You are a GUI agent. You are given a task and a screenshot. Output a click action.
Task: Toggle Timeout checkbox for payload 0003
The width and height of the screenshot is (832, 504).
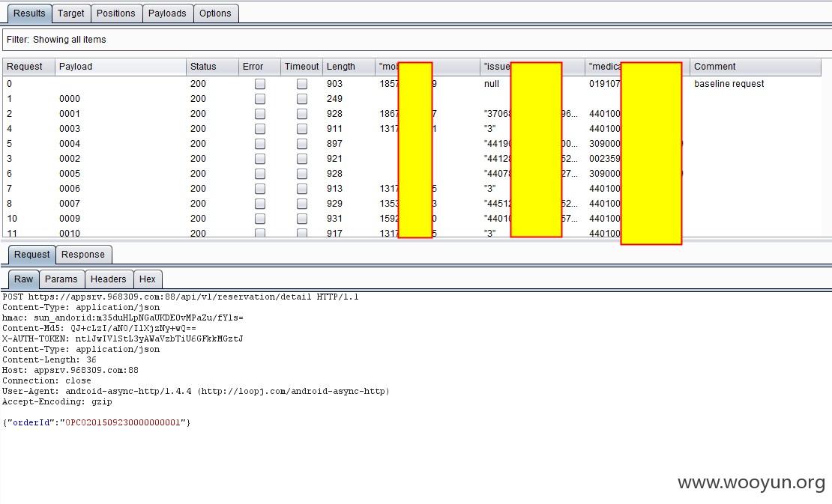point(302,129)
